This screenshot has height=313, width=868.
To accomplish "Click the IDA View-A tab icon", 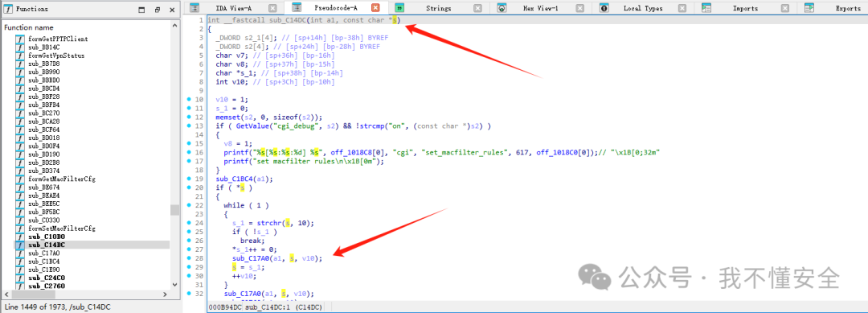I will point(194,8).
